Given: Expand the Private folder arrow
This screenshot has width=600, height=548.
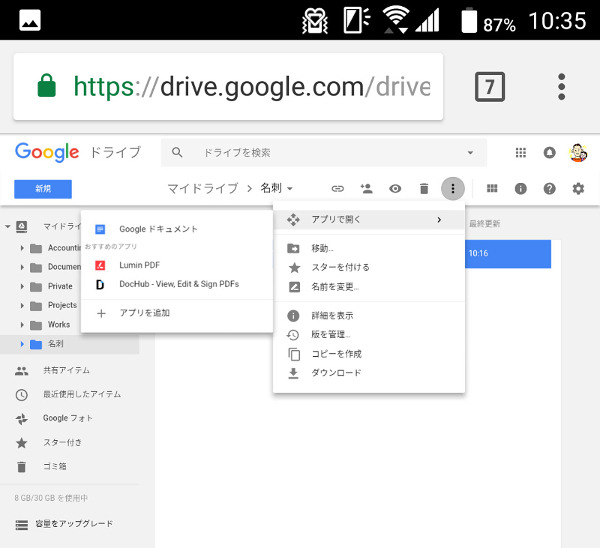Looking at the screenshot, I should pos(22,286).
